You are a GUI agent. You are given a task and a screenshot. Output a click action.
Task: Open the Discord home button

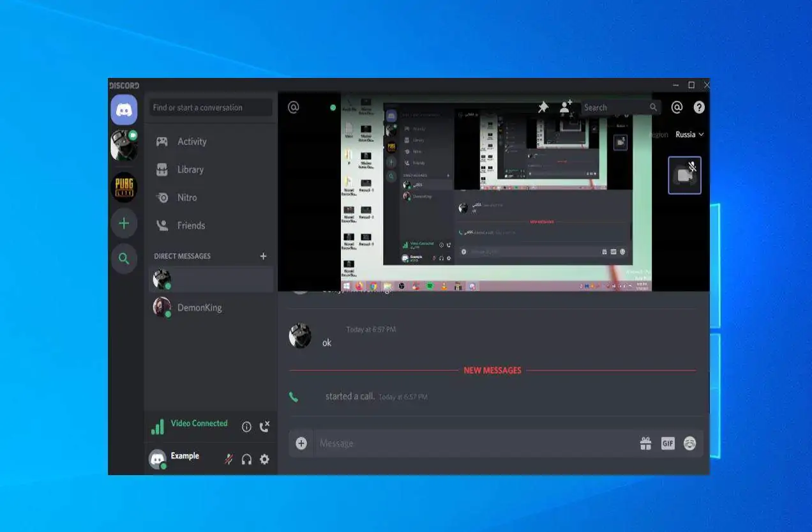(124, 110)
